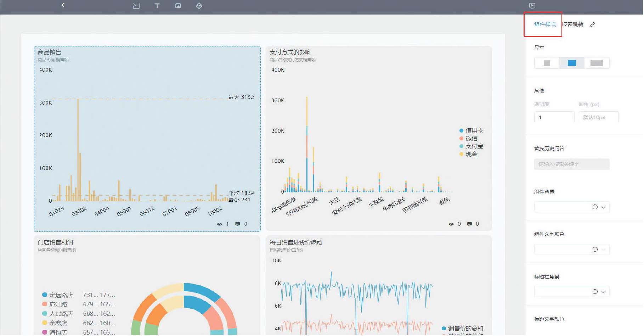Switch to the 组件样式 tab
Viewport: 644px width, 336px height.
pos(545,24)
